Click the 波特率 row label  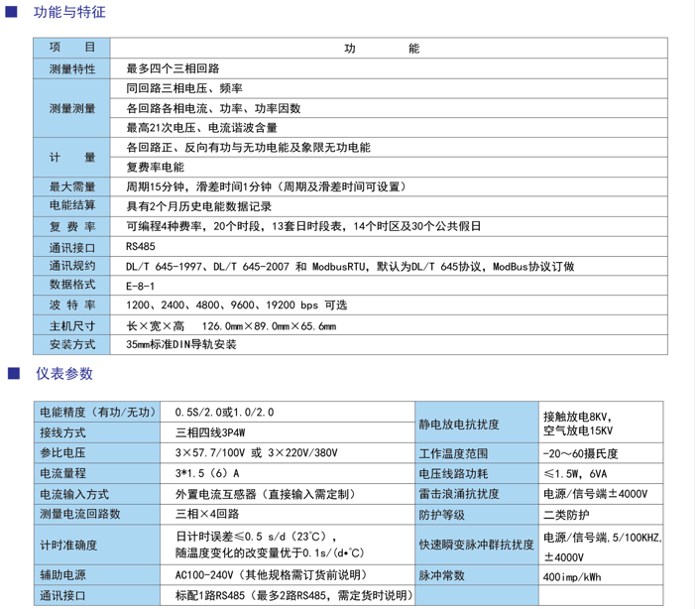click(71, 305)
